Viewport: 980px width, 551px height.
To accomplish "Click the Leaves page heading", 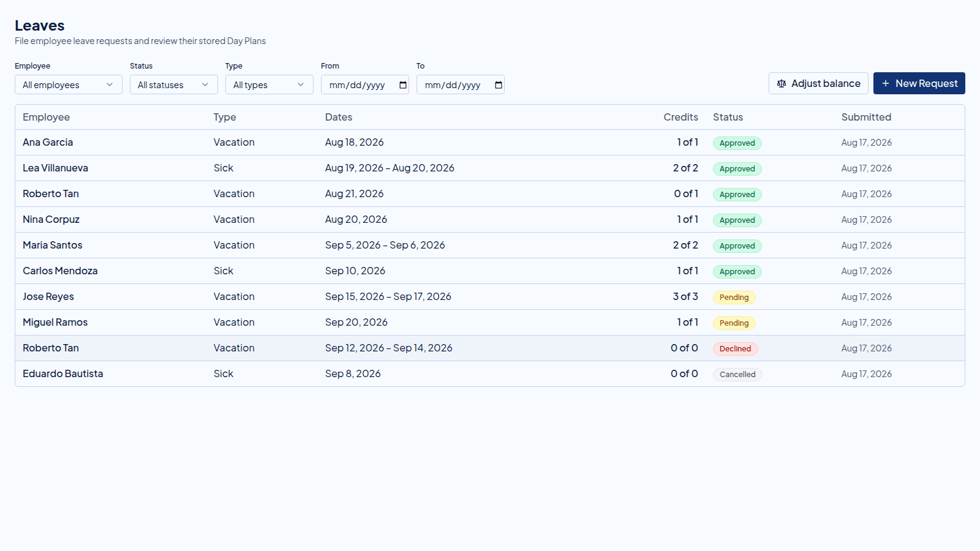I will pos(40,26).
